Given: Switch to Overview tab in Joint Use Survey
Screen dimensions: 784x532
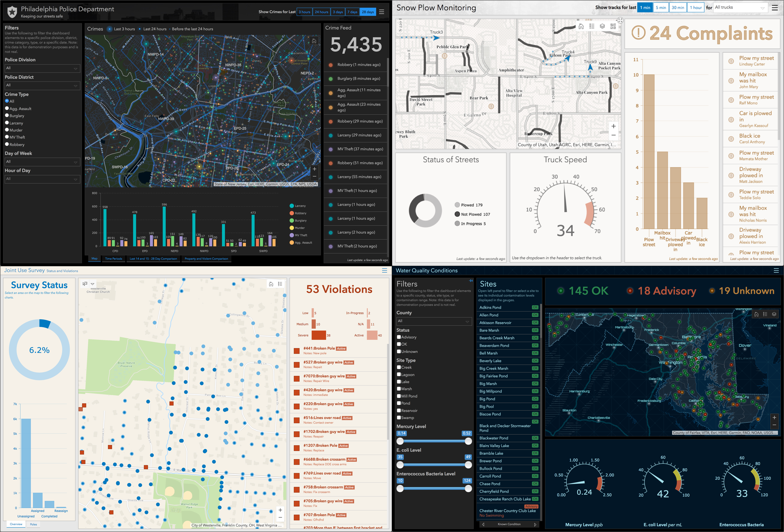Looking at the screenshot, I should (x=16, y=524).
